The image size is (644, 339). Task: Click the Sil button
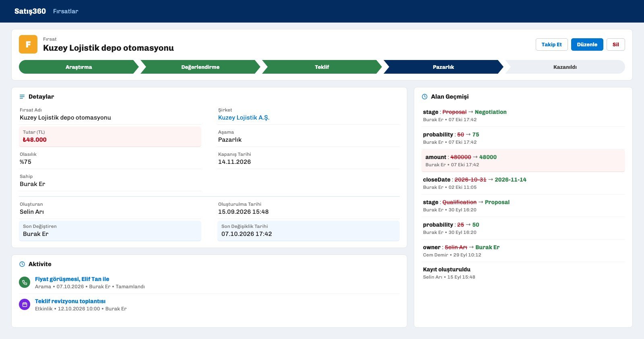tap(615, 44)
